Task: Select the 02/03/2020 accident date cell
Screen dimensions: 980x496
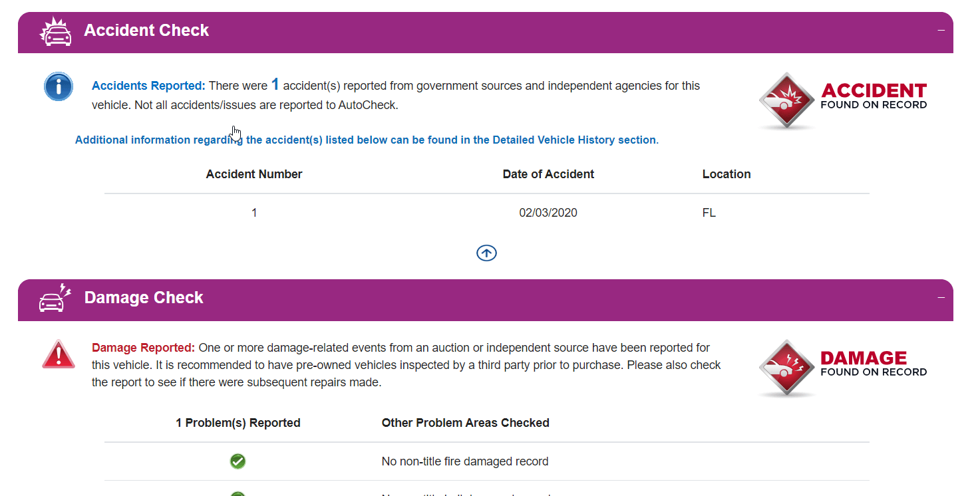Action: click(548, 213)
